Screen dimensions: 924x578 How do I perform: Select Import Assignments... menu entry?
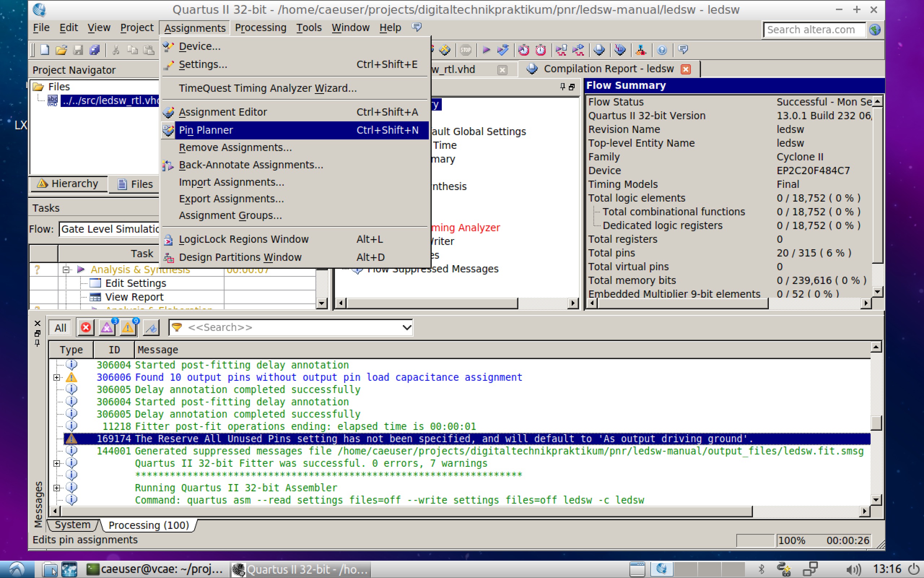295,182
